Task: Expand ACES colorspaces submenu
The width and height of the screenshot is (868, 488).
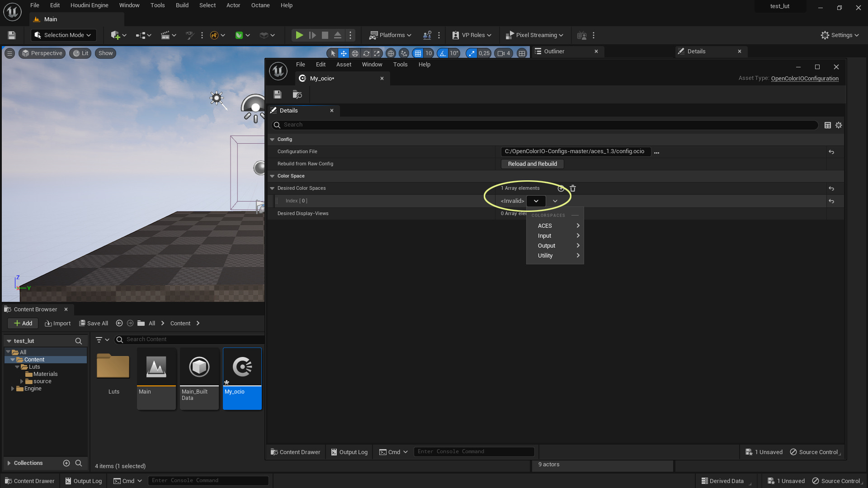Action: point(555,226)
